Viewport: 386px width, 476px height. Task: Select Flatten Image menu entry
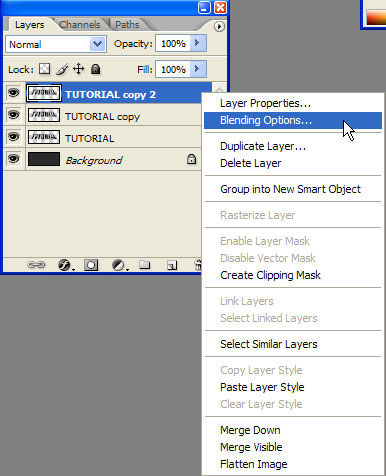[x=293, y=464]
